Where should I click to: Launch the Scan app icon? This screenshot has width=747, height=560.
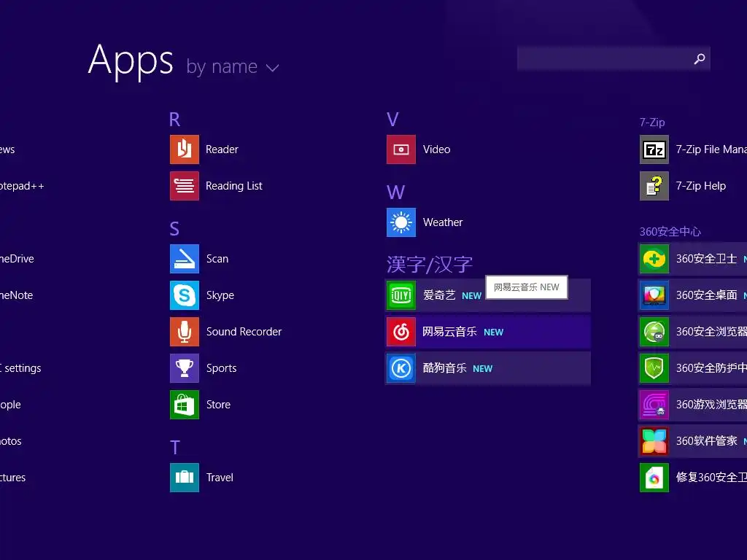pos(185,259)
